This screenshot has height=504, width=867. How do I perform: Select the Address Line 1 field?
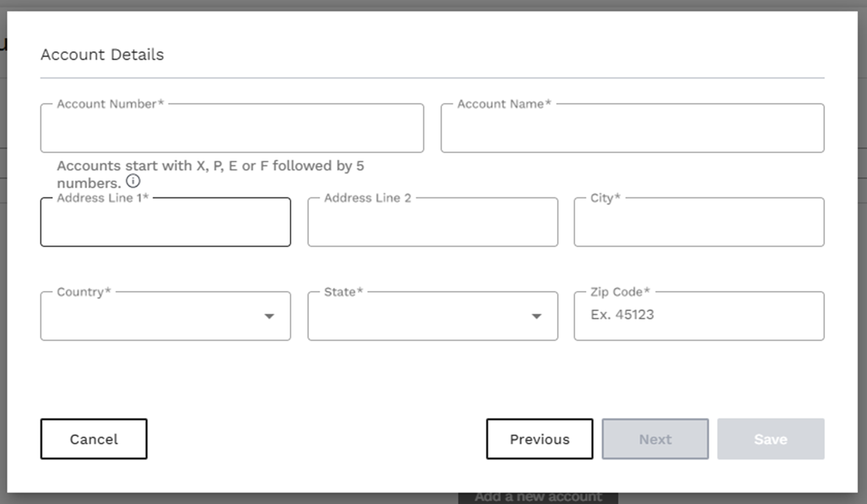[165, 222]
